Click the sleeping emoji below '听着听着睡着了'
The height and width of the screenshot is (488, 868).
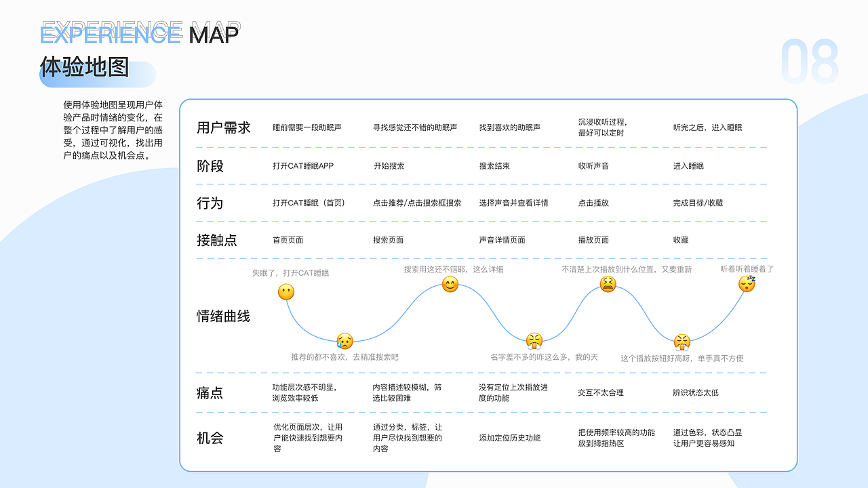click(x=747, y=283)
